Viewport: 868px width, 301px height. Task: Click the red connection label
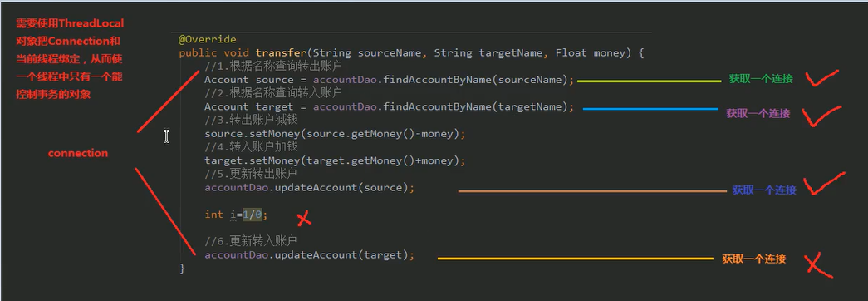point(78,153)
